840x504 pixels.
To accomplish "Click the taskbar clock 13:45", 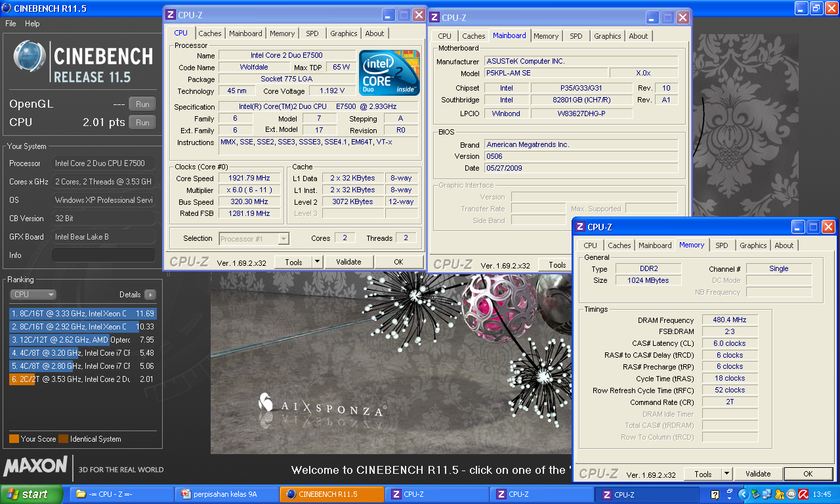I will 822,494.
